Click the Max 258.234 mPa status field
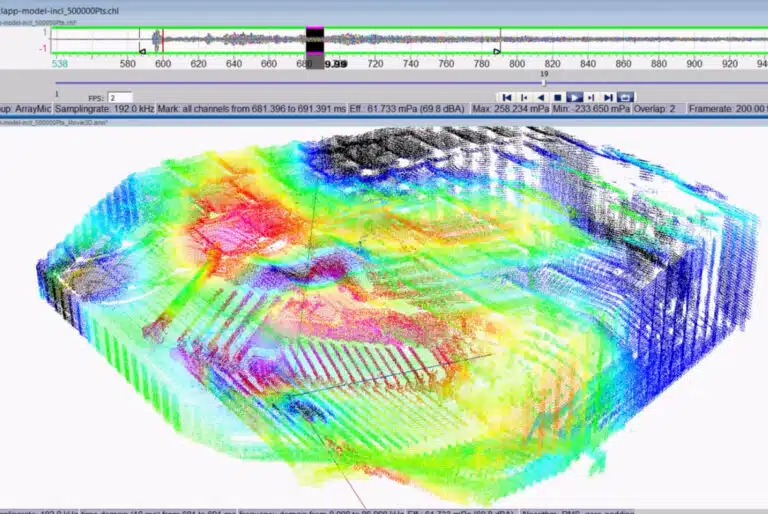Image resolution: width=768 pixels, height=514 pixels. (511, 108)
